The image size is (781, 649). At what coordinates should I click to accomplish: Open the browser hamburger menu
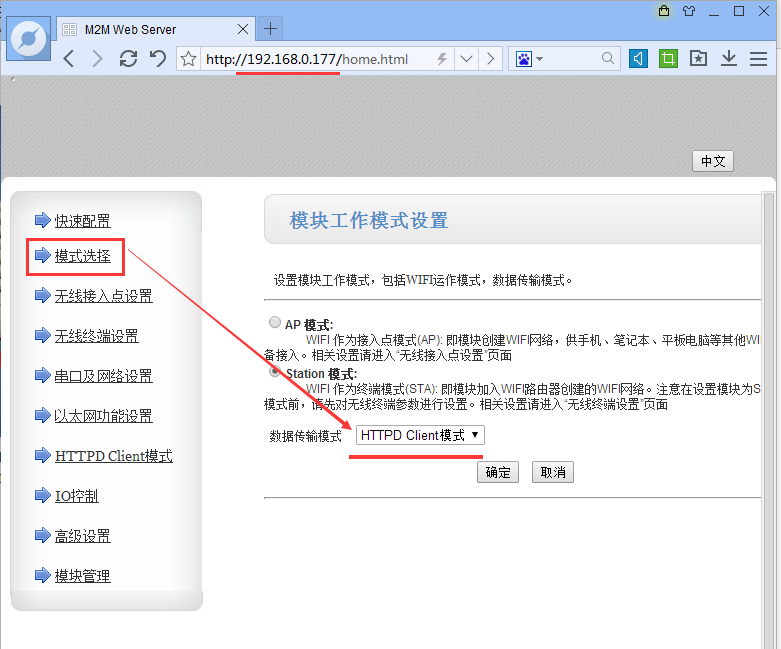pyautogui.click(x=757, y=59)
